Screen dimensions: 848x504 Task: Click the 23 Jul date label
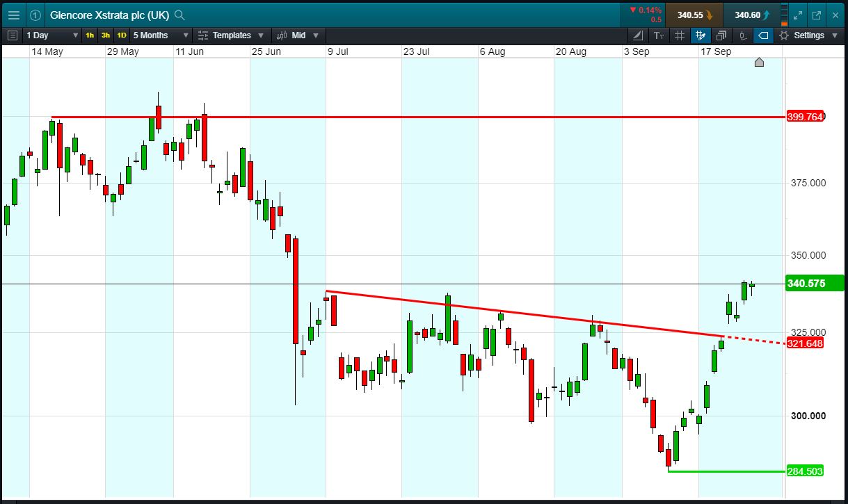(x=417, y=52)
